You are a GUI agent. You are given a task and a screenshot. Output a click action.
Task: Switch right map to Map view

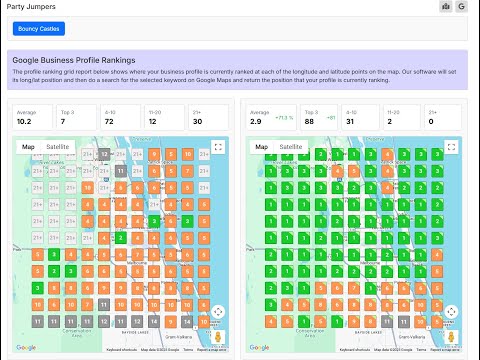(262, 147)
